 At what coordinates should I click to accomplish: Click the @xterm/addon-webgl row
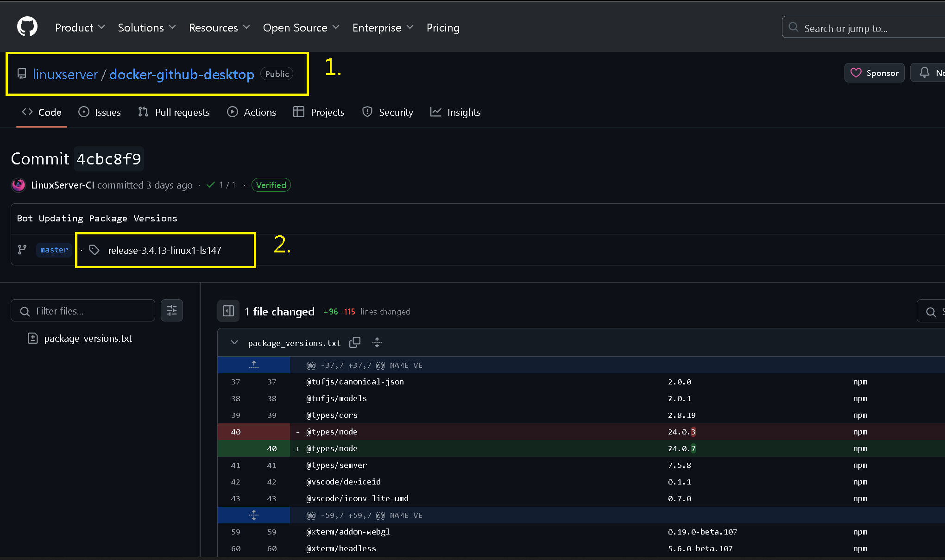pyautogui.click(x=581, y=532)
